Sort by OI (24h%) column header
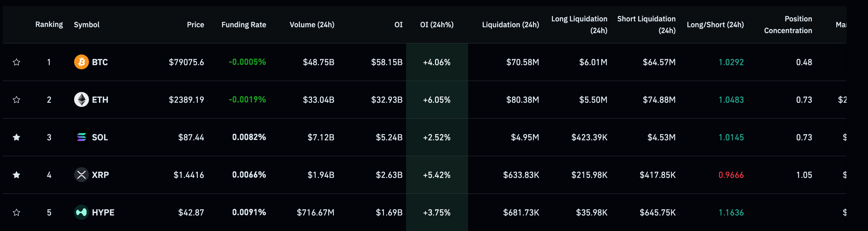This screenshot has height=231, width=868. point(436,25)
